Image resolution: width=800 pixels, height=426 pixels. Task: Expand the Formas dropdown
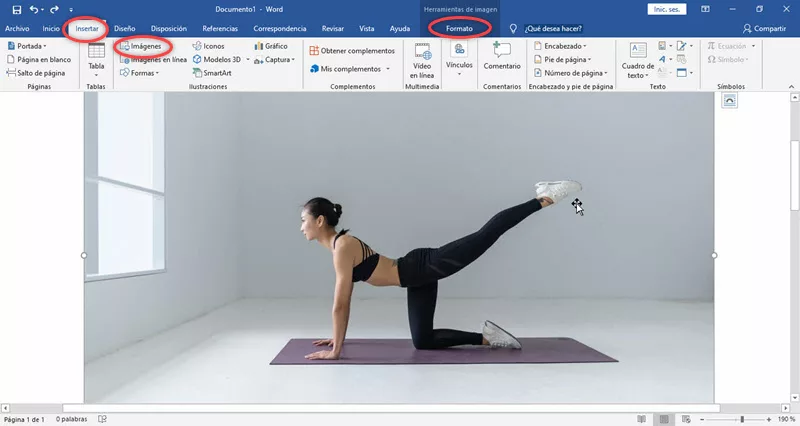[139, 73]
